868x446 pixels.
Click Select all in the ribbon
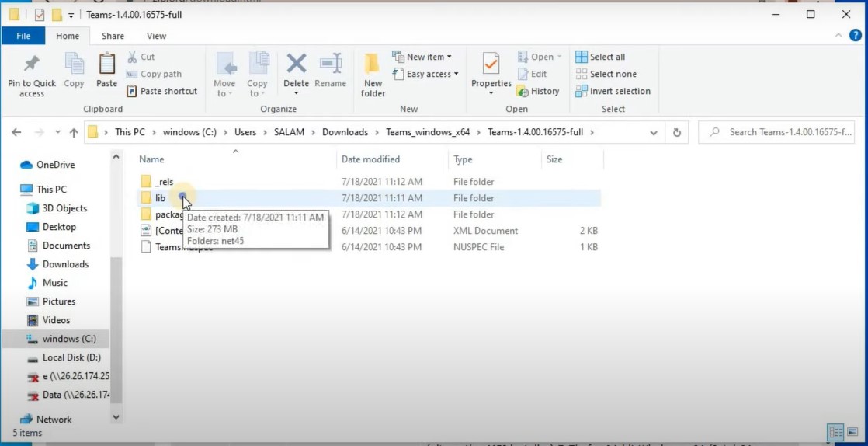600,57
